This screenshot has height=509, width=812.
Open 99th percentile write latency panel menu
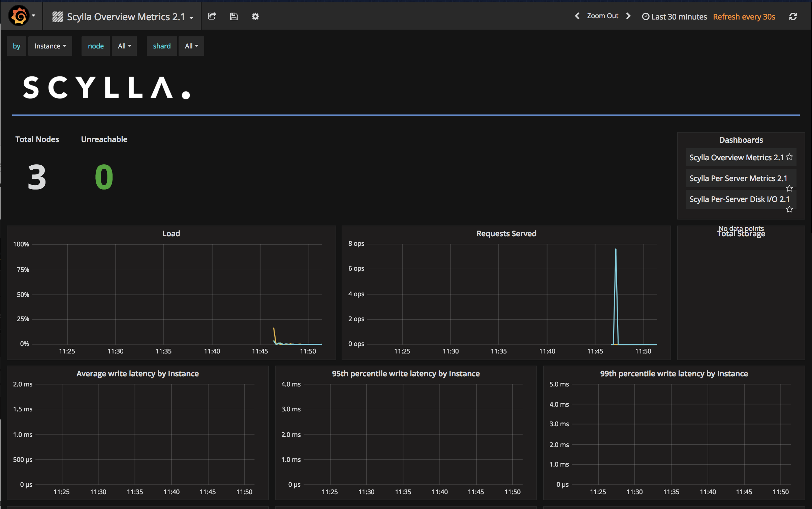674,374
